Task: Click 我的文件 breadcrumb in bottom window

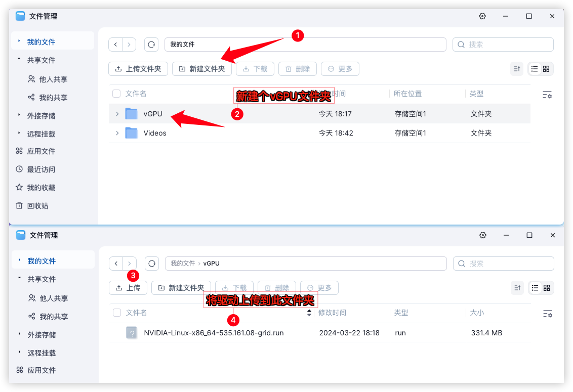Action: (183, 264)
